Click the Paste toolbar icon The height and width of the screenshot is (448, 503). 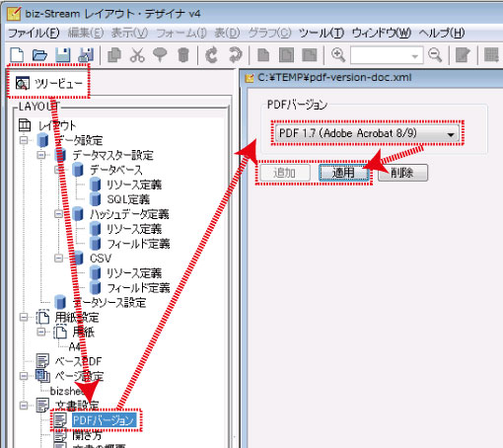click(160, 54)
